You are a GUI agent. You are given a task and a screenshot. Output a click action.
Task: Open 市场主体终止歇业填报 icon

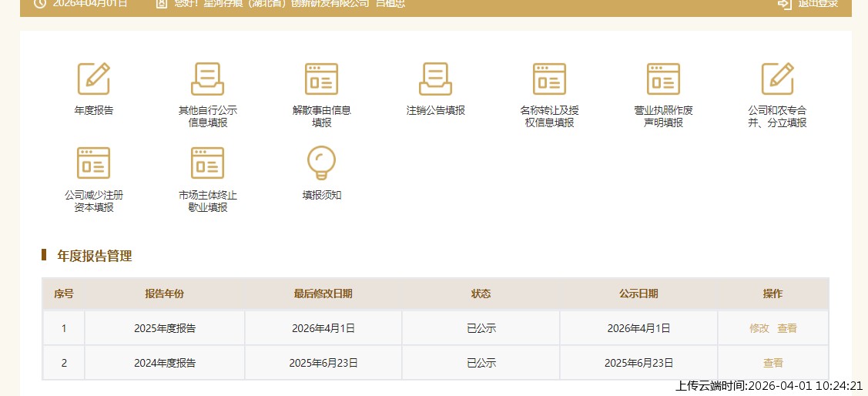point(208,163)
